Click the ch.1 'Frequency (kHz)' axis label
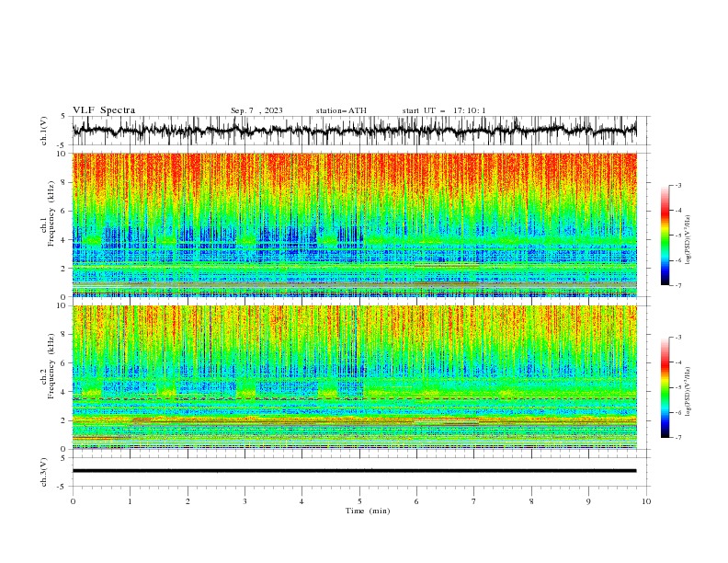 51,213
